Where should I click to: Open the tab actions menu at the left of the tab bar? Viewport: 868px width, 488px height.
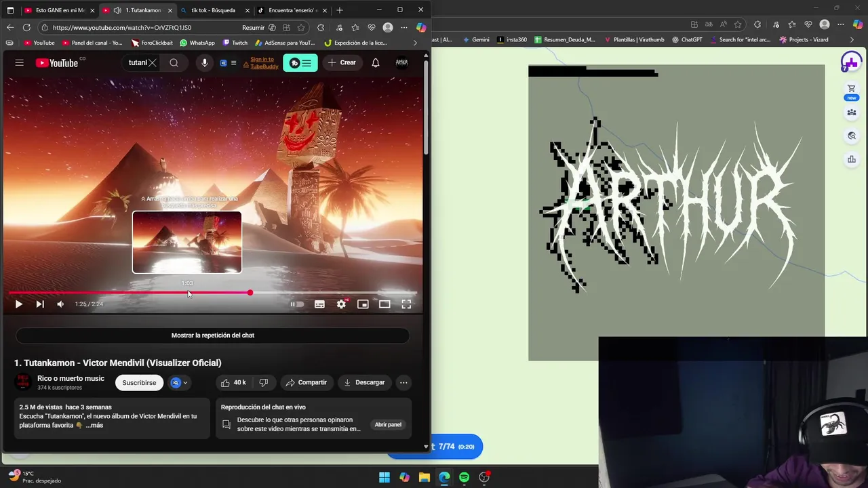tap(9, 10)
